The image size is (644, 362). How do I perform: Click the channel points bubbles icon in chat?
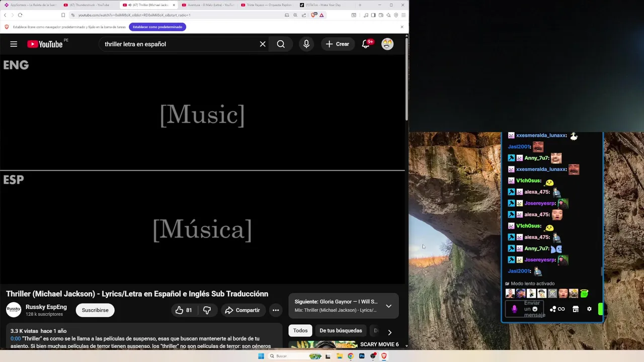click(553, 309)
